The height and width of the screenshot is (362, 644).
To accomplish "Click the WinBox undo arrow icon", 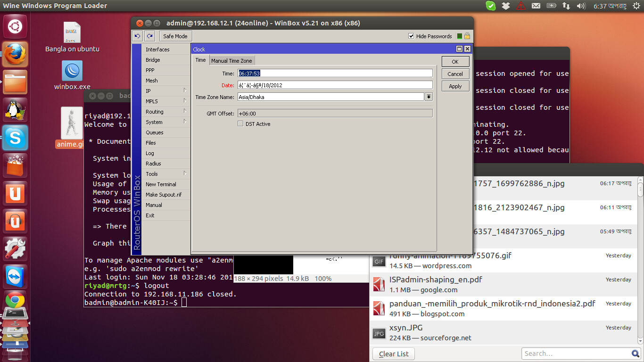I will 138,36.
